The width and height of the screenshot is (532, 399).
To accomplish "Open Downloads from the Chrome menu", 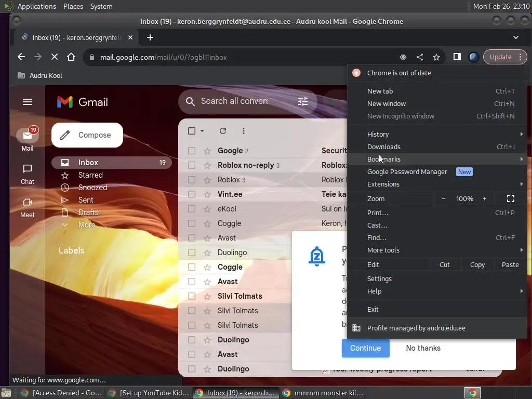I will tap(437, 147).
